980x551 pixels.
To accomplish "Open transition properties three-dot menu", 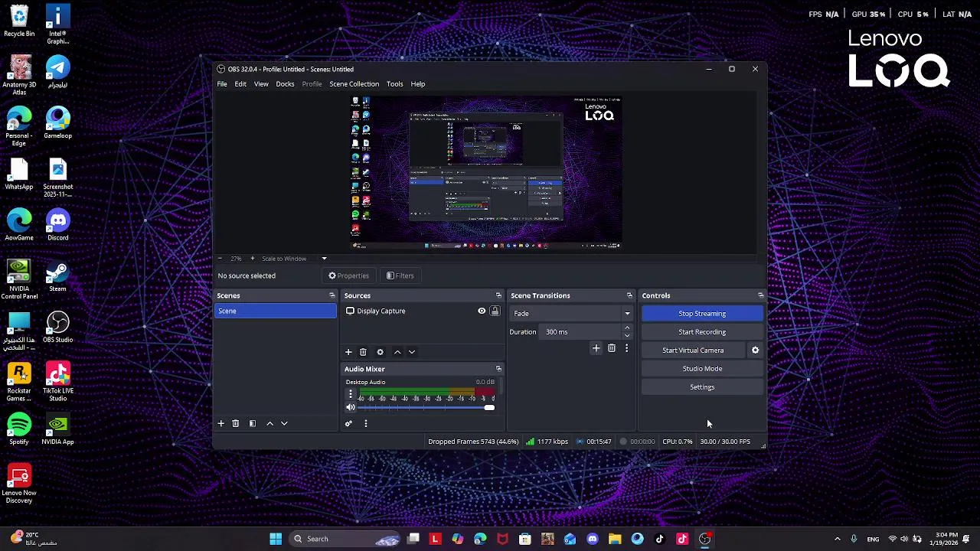I will [x=626, y=349].
